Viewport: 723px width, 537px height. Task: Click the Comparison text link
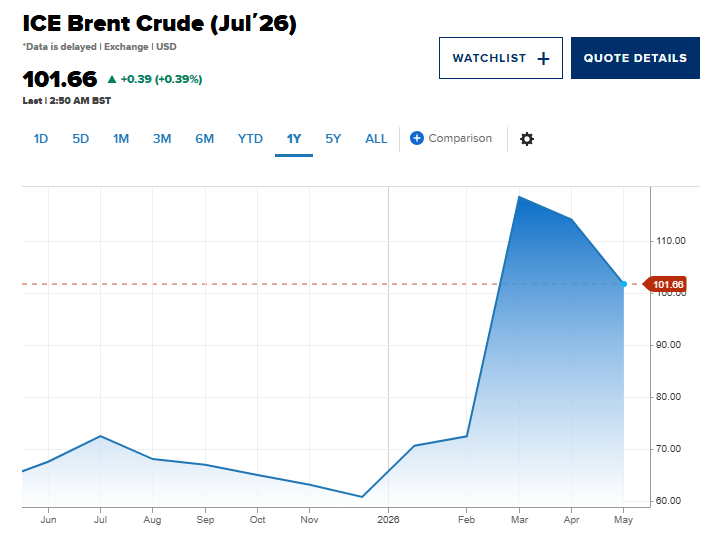point(460,138)
